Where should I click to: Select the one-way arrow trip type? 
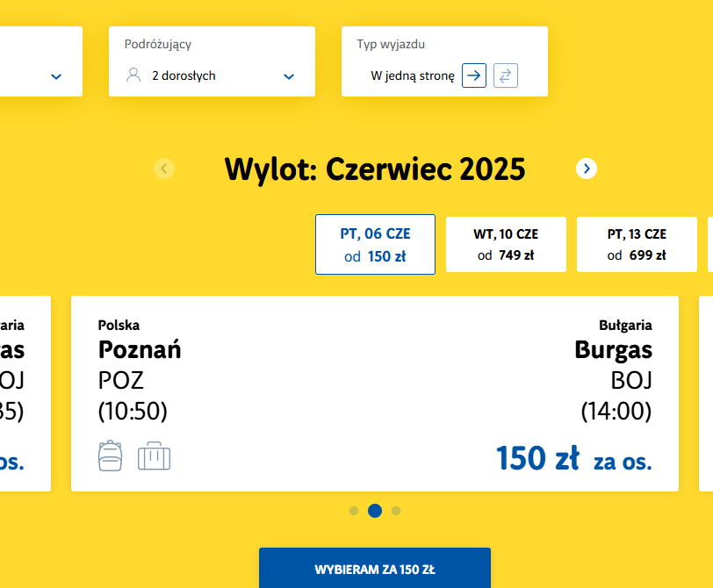point(474,75)
